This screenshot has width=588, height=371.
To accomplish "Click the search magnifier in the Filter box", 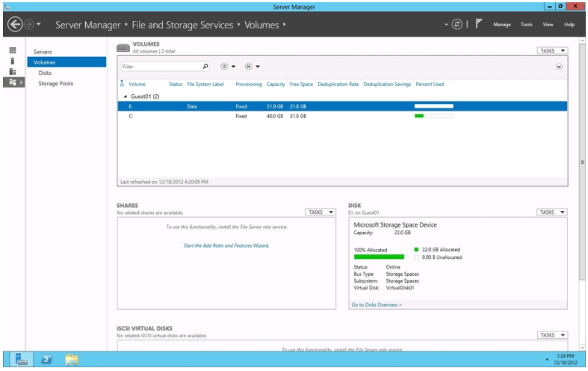I will [205, 67].
